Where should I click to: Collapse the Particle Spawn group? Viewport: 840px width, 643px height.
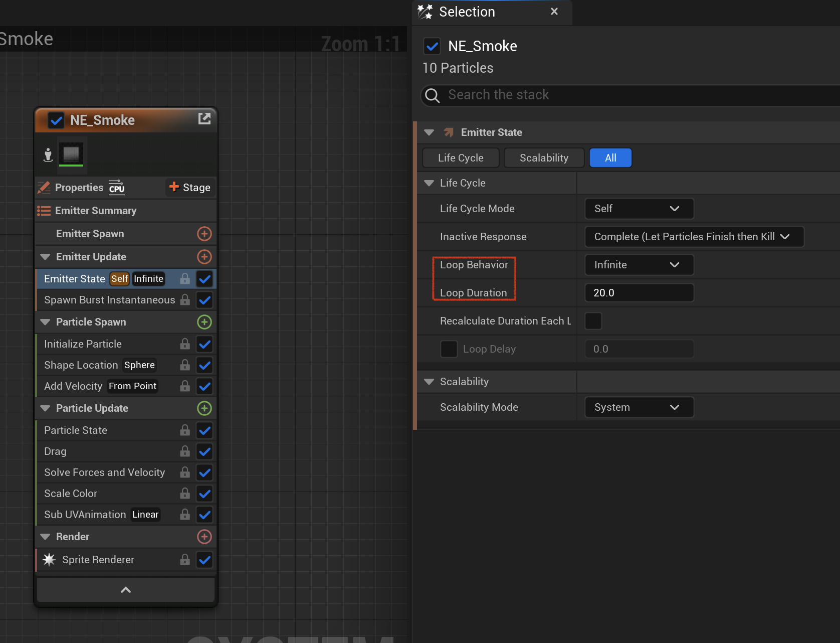[45, 322]
